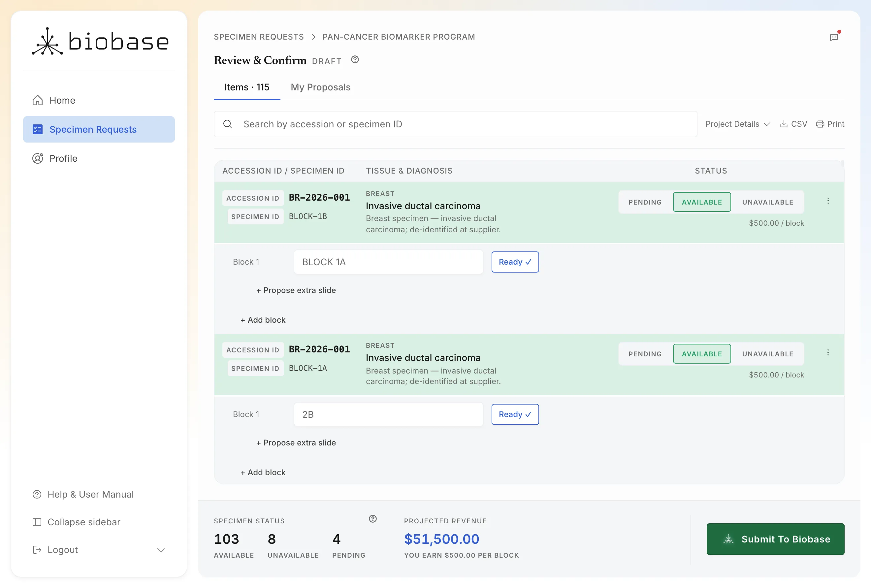
Task: Mark the BLOCK-1A specimen as Available
Action: coord(702,354)
